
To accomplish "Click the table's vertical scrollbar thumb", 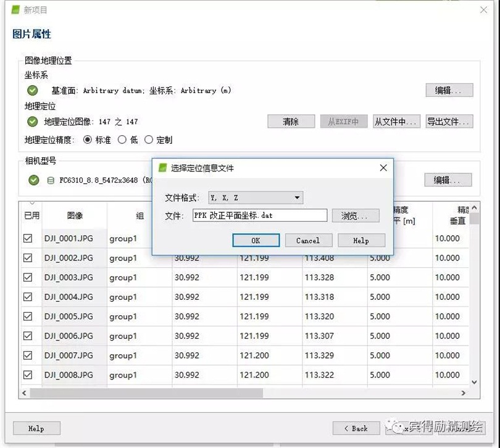I will (x=474, y=218).
